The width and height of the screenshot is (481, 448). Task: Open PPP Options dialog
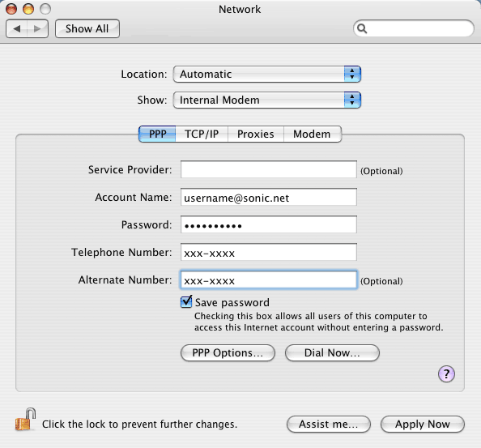click(x=228, y=353)
